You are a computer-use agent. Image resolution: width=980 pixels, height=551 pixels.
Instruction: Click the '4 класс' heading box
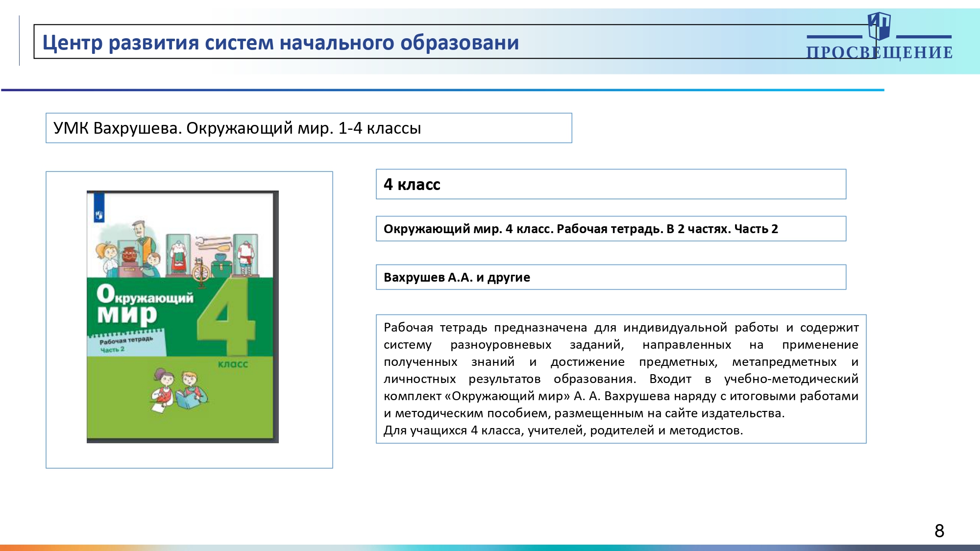click(x=611, y=184)
